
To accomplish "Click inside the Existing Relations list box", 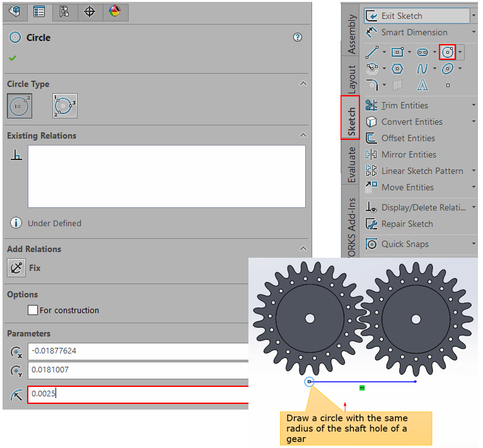I will pyautogui.click(x=166, y=176).
